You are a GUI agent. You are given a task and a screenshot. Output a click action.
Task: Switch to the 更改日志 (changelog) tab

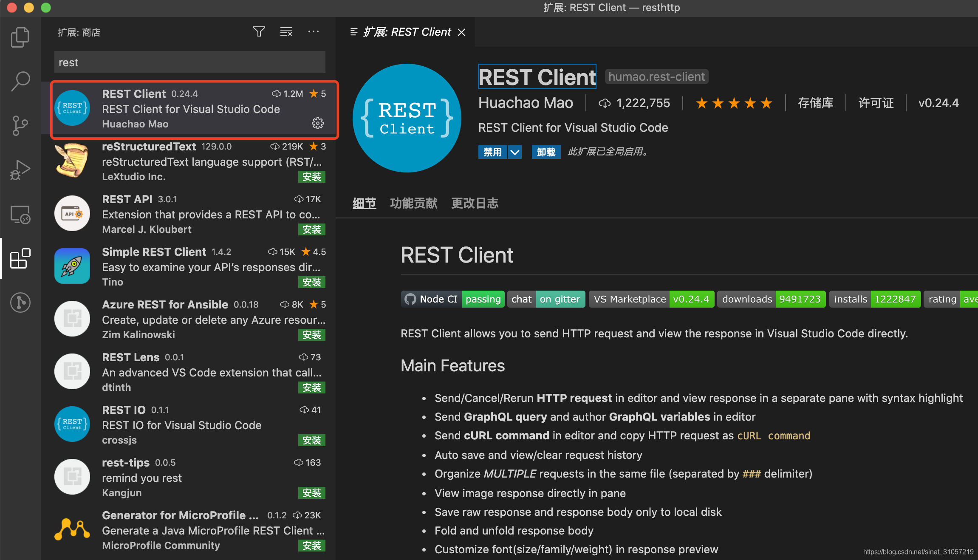click(x=475, y=203)
